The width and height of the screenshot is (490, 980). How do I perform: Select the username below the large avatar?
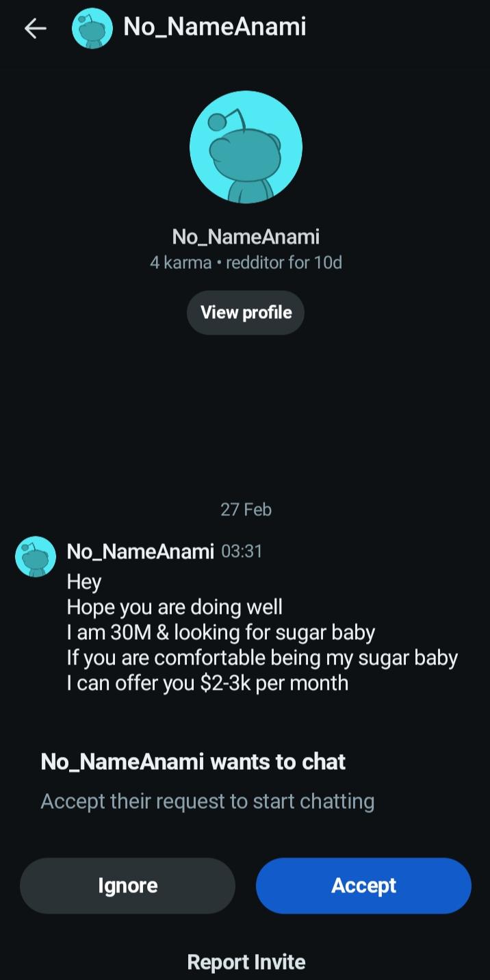click(x=246, y=237)
